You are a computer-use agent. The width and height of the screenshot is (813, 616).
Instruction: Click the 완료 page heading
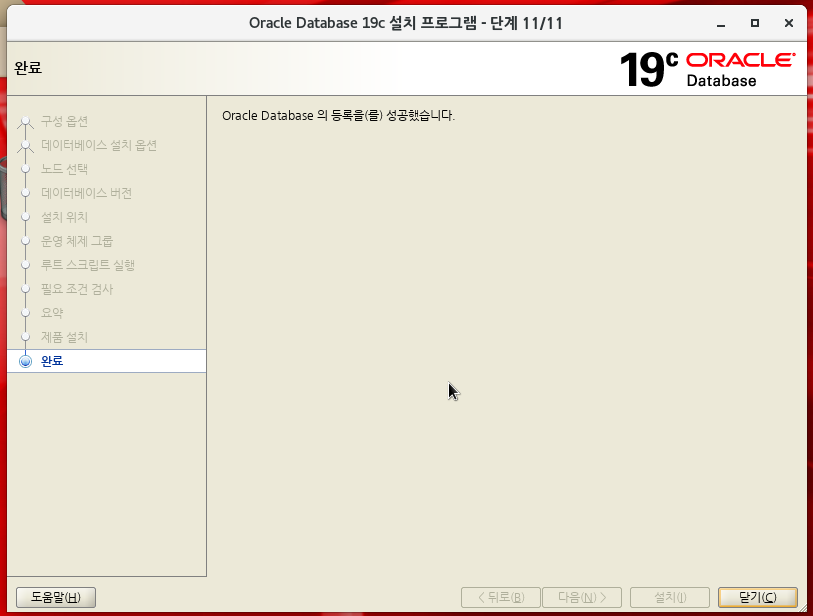click(28, 68)
